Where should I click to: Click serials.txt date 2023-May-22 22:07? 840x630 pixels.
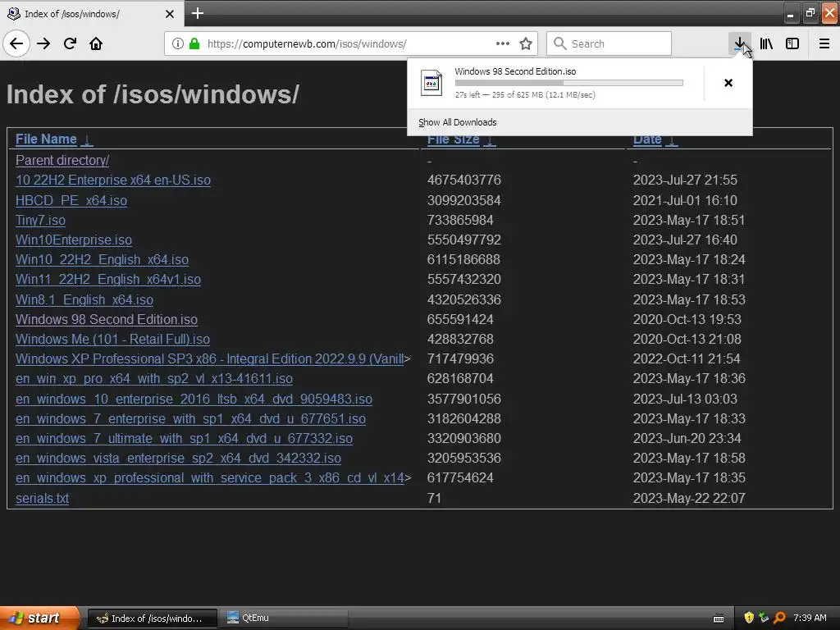[689, 498]
